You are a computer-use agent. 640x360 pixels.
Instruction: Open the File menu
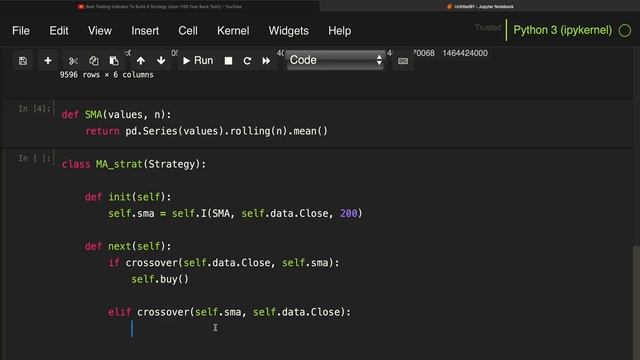click(x=21, y=31)
